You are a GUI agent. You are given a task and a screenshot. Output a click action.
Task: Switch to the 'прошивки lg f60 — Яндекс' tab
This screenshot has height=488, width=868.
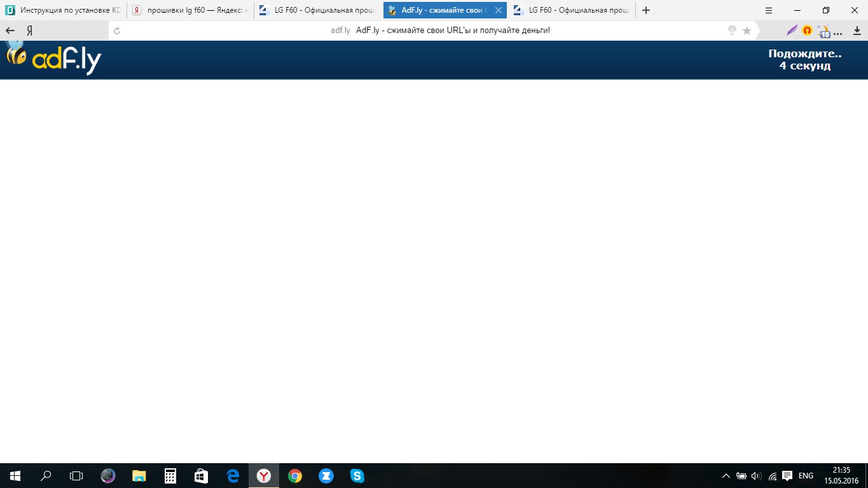coord(191,10)
